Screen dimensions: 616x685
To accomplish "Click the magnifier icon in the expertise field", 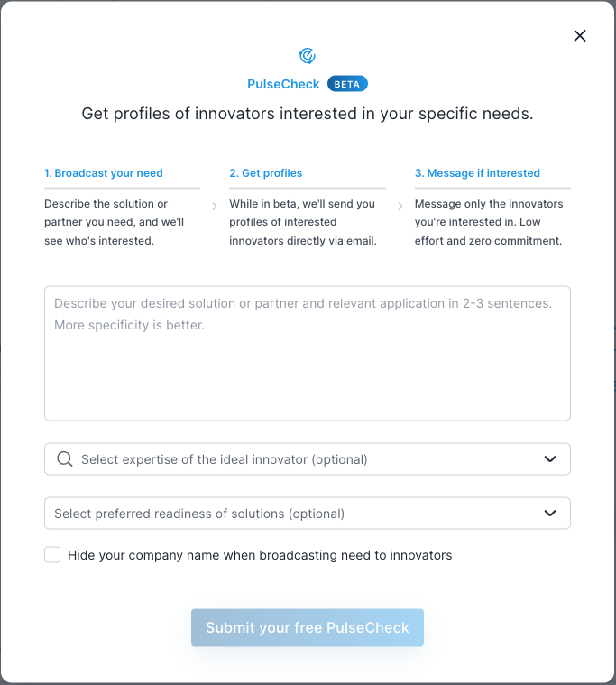I will click(64, 459).
